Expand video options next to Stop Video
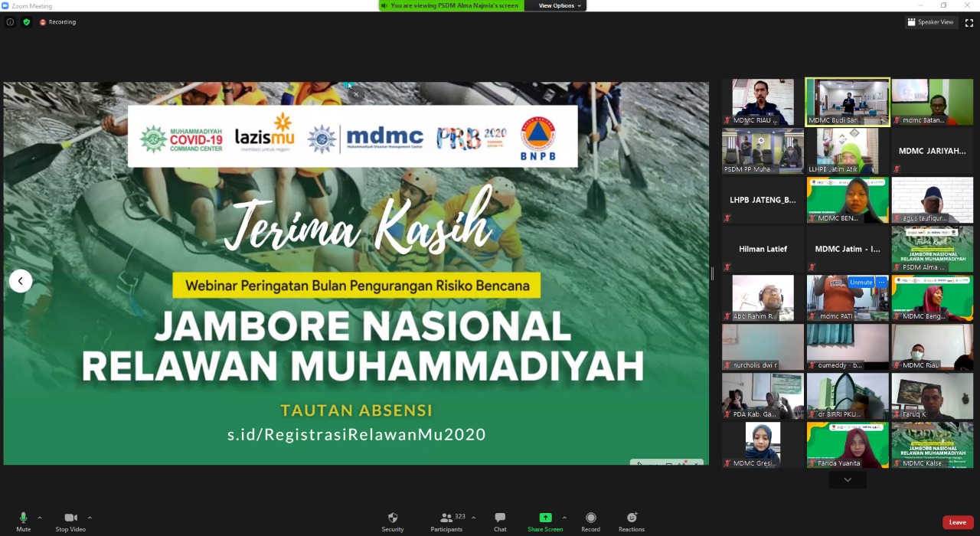The image size is (980, 536). pyautogui.click(x=90, y=518)
